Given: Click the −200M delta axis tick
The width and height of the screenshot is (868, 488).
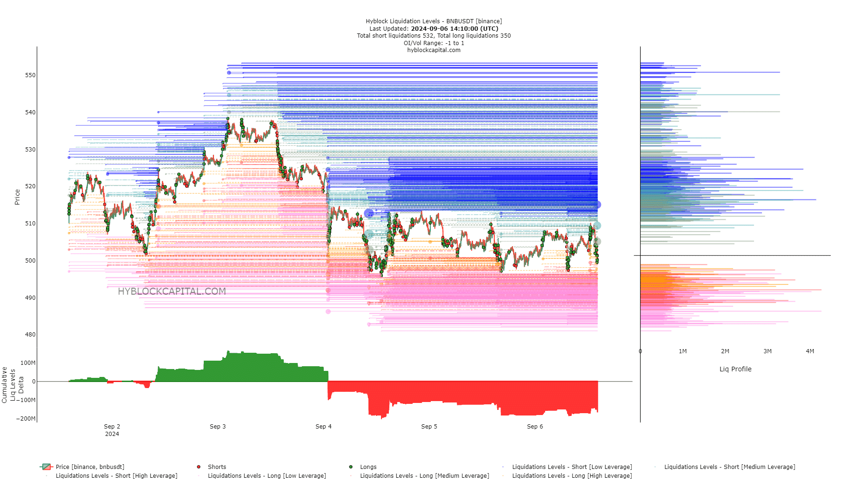Looking at the screenshot, I should click(26, 418).
